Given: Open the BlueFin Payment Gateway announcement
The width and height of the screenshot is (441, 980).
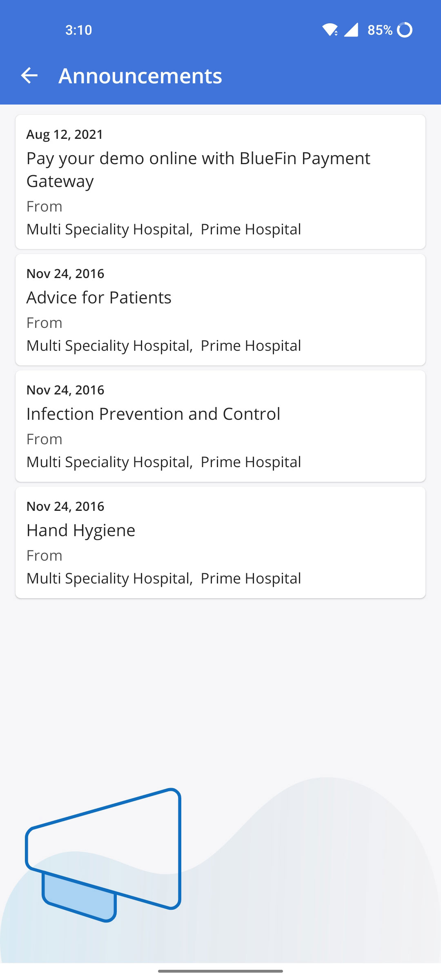Looking at the screenshot, I should coord(198,169).
